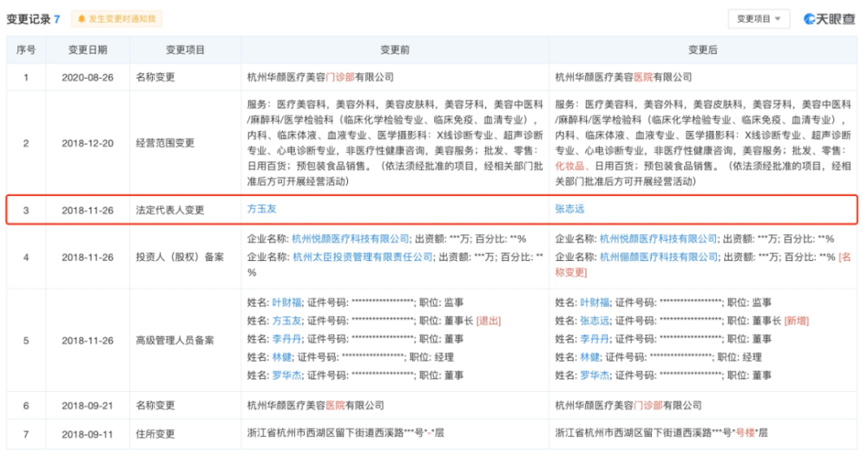868x457 pixels.
Task: Click 经营范围变更 in row 2
Action: [x=166, y=143]
